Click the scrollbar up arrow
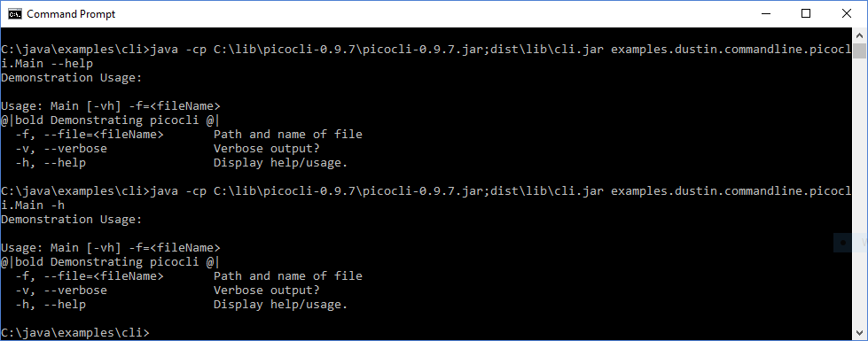The image size is (868, 341). click(x=859, y=35)
